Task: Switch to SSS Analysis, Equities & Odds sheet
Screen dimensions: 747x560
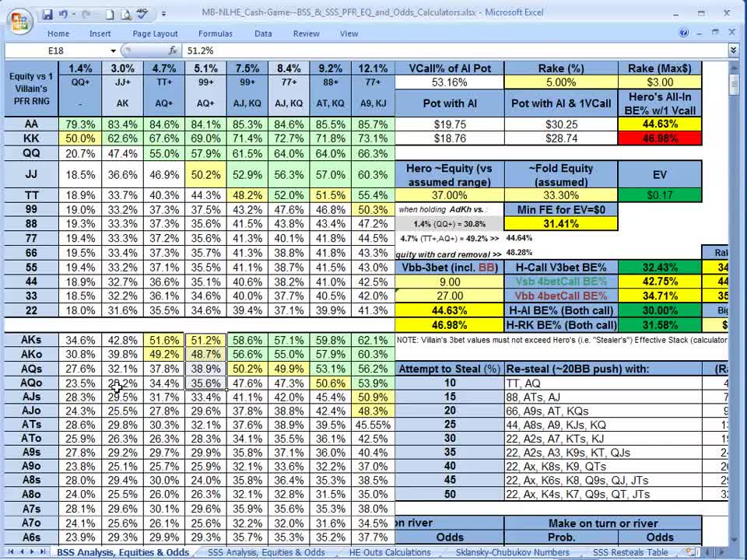Action: point(266,552)
